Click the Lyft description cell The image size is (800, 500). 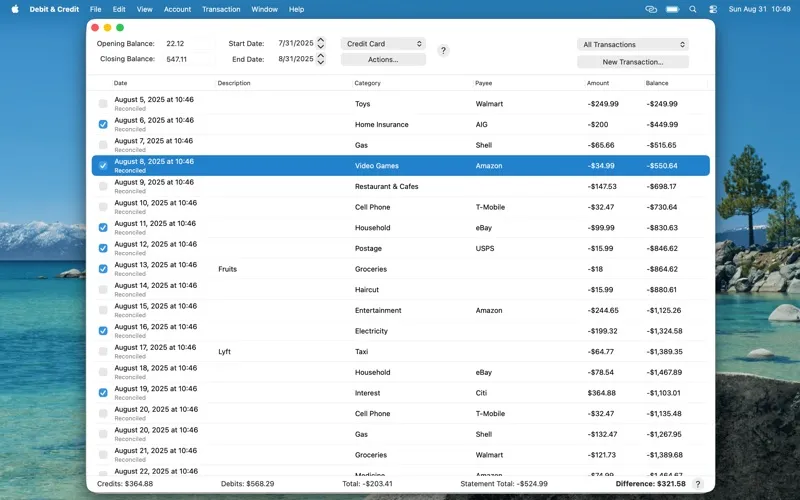(x=224, y=352)
